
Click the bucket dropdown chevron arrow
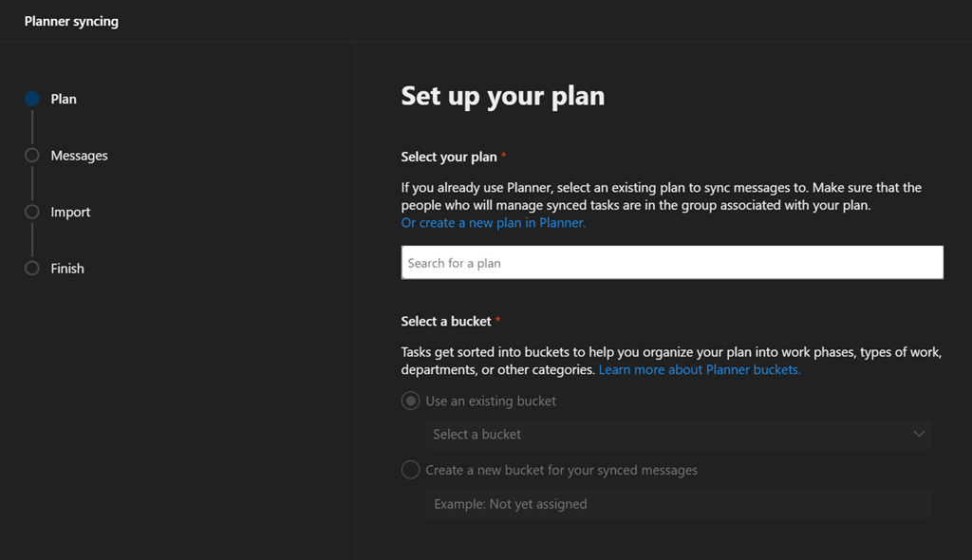pyautogui.click(x=919, y=434)
